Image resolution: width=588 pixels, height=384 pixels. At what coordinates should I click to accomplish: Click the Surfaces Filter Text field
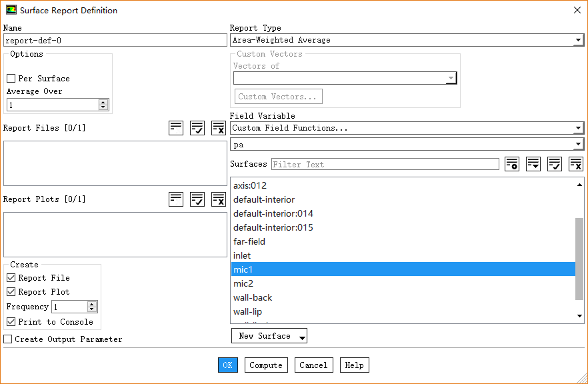(385, 165)
